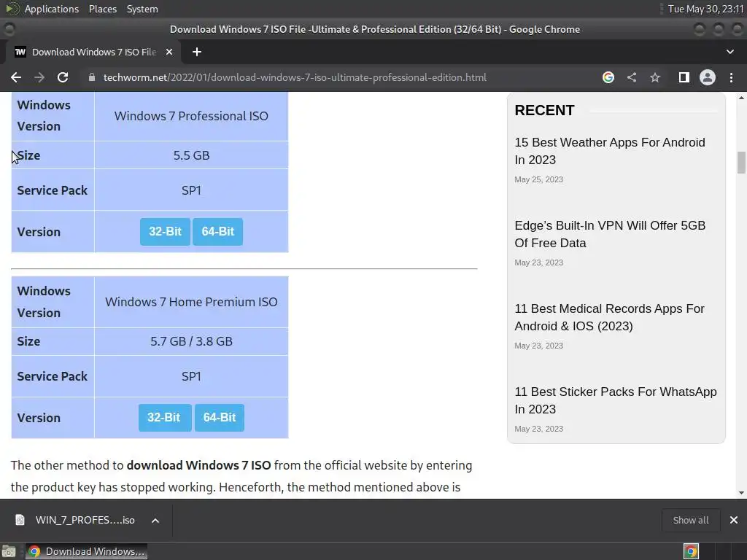This screenshot has height=560, width=747.
Task: Show all downloads
Action: (691, 520)
